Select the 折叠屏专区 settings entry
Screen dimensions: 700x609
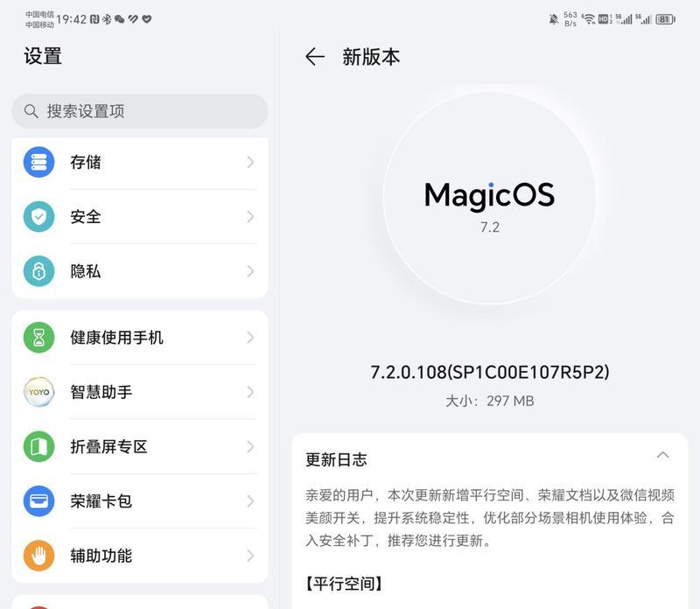pyautogui.click(x=140, y=446)
